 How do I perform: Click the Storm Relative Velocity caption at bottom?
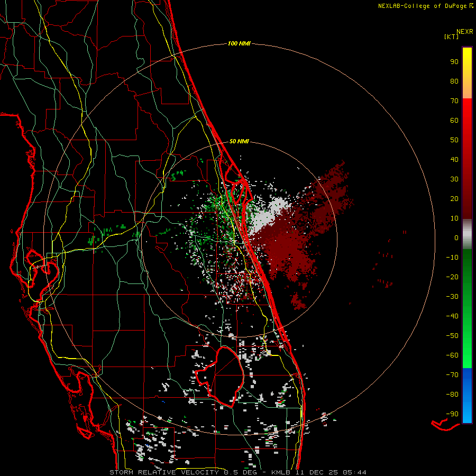pyautogui.click(x=237, y=472)
